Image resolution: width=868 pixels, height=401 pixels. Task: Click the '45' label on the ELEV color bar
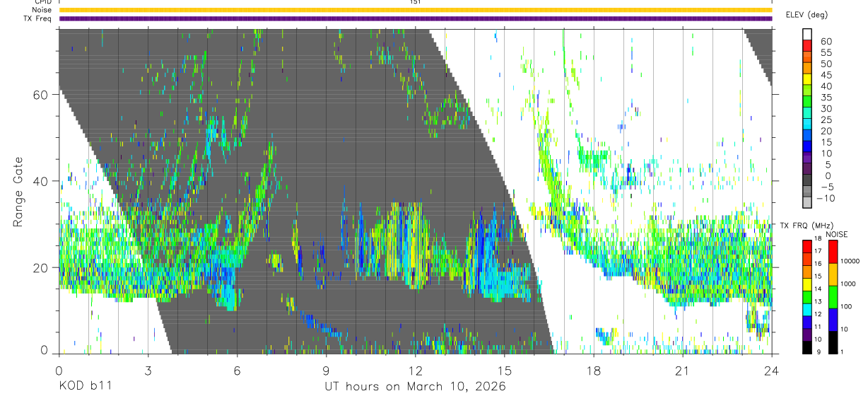coord(826,75)
